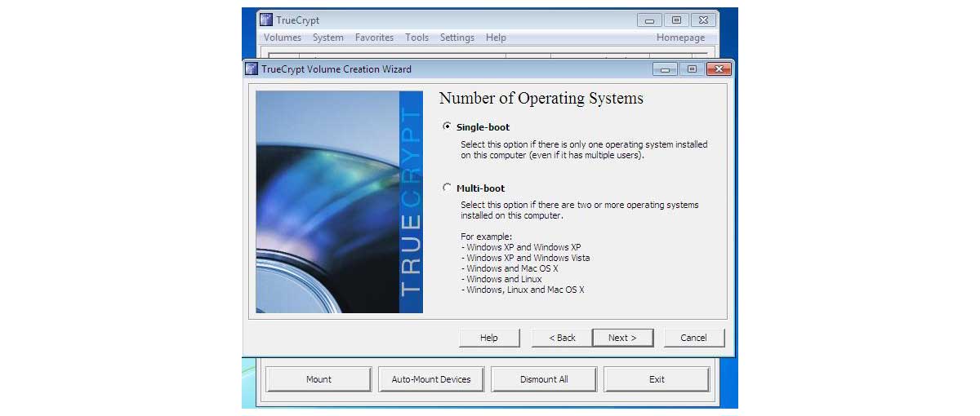
Task: Open the Homepage menu link
Action: pos(680,38)
